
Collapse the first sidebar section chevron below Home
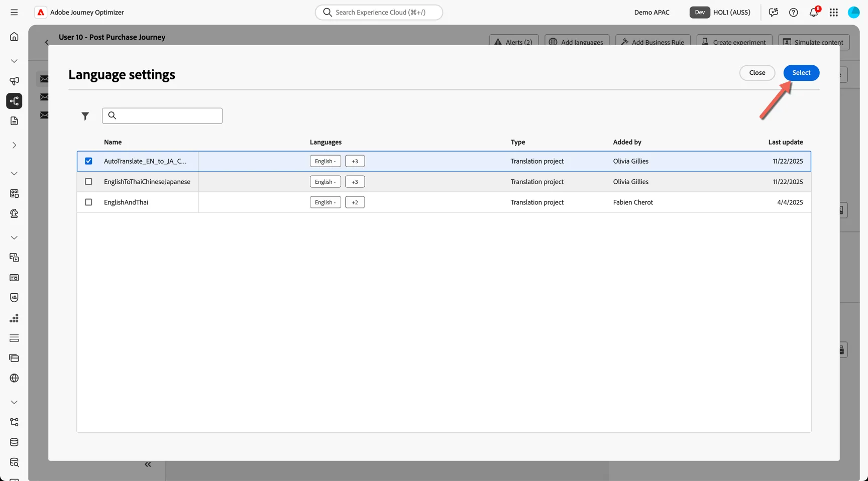[x=14, y=61]
